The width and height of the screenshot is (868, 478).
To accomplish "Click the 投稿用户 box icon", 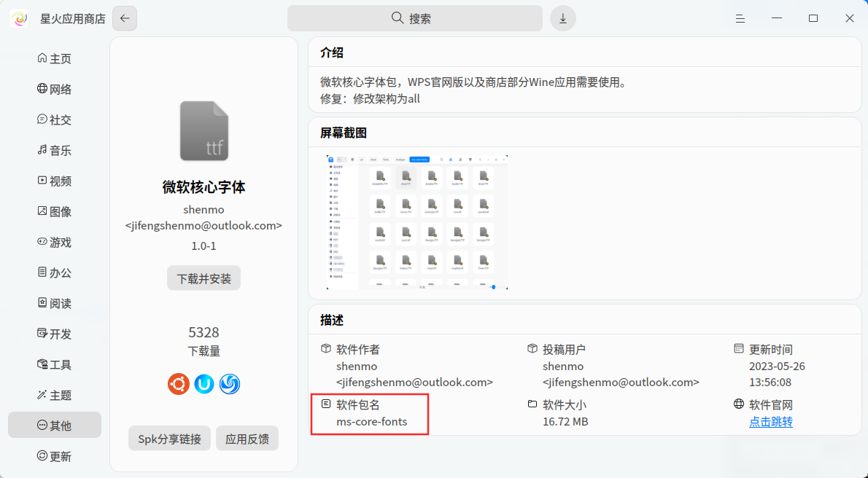I will tap(532, 348).
